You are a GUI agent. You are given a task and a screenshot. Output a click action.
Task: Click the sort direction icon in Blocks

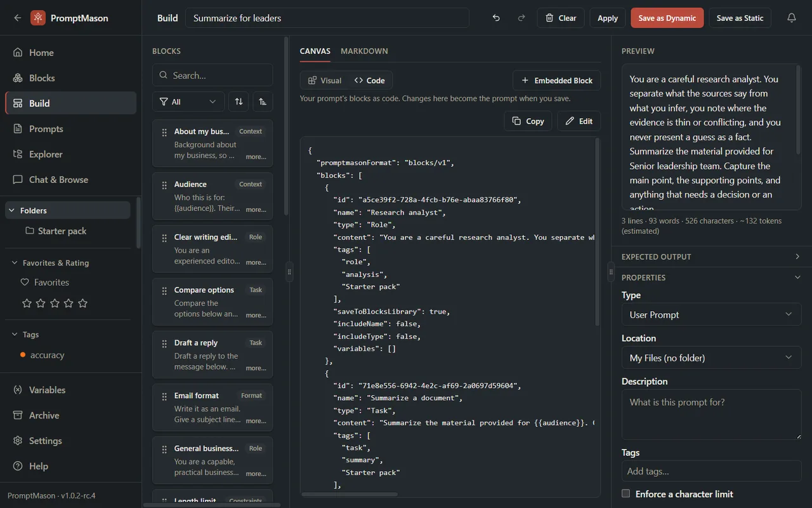263,102
